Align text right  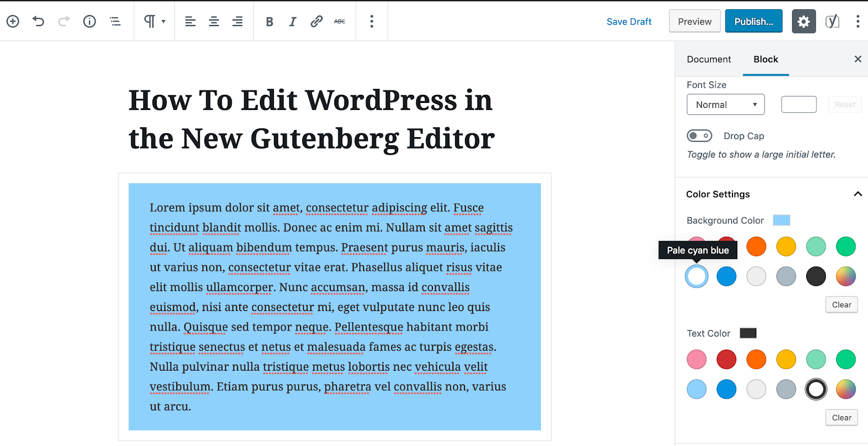(x=237, y=21)
